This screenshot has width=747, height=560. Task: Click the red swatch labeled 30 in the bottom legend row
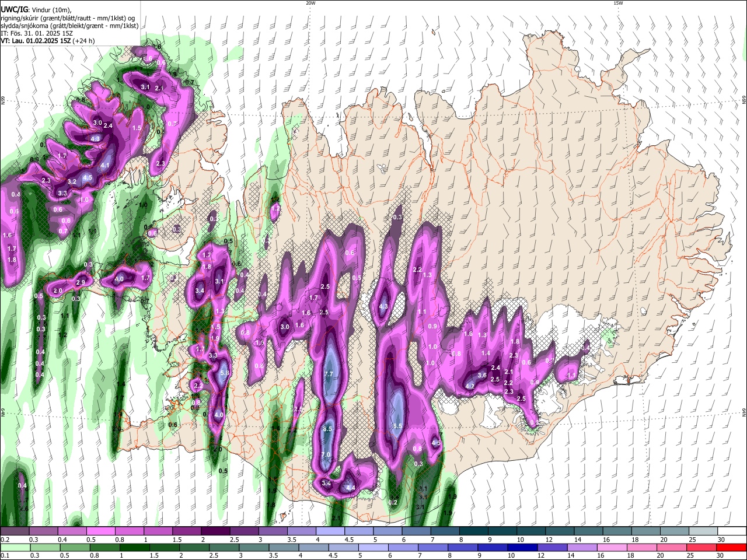tap(732, 547)
